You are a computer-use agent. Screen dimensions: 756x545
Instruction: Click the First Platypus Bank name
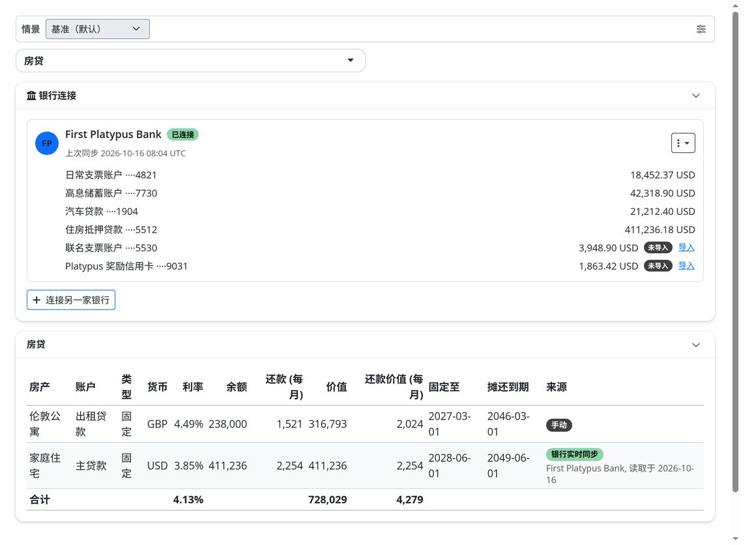(x=113, y=134)
